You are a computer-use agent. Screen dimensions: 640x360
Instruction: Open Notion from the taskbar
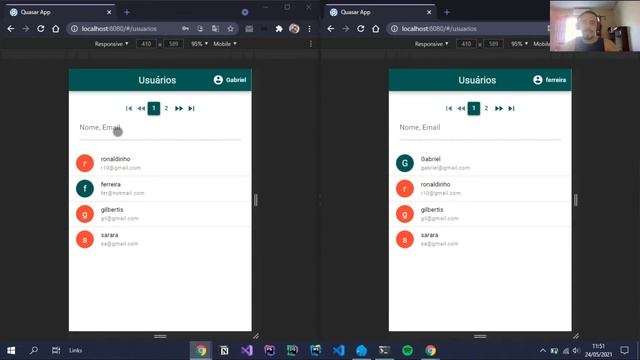point(224,350)
